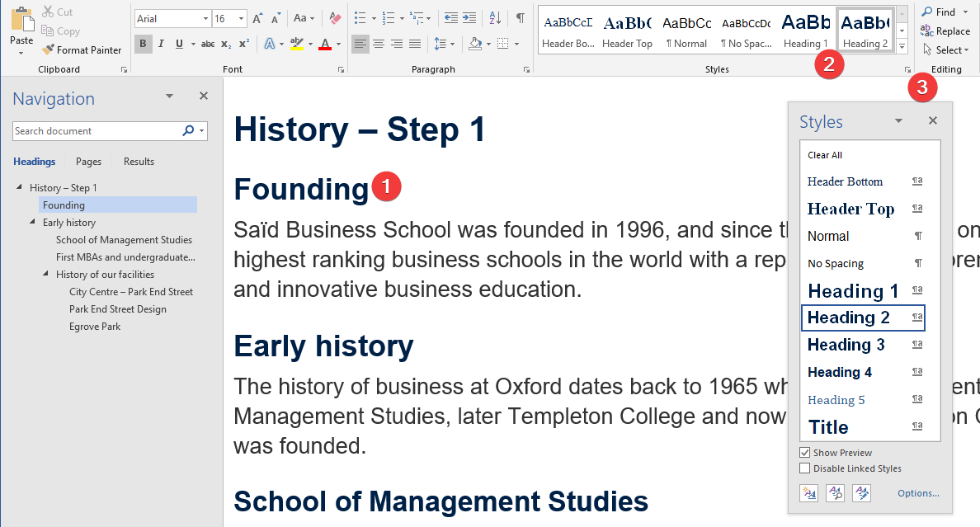Increase font size with Grow Font

coord(257,19)
